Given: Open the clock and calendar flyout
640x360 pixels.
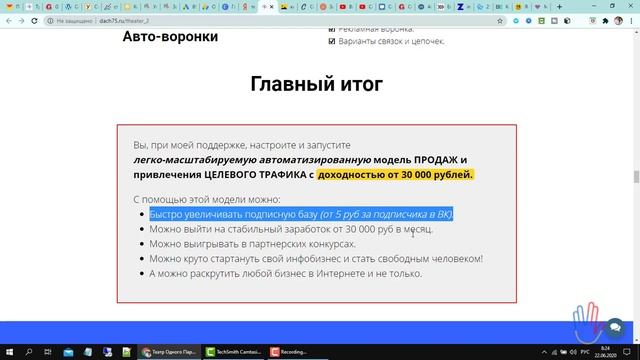Looking at the screenshot, I should tap(605, 352).
